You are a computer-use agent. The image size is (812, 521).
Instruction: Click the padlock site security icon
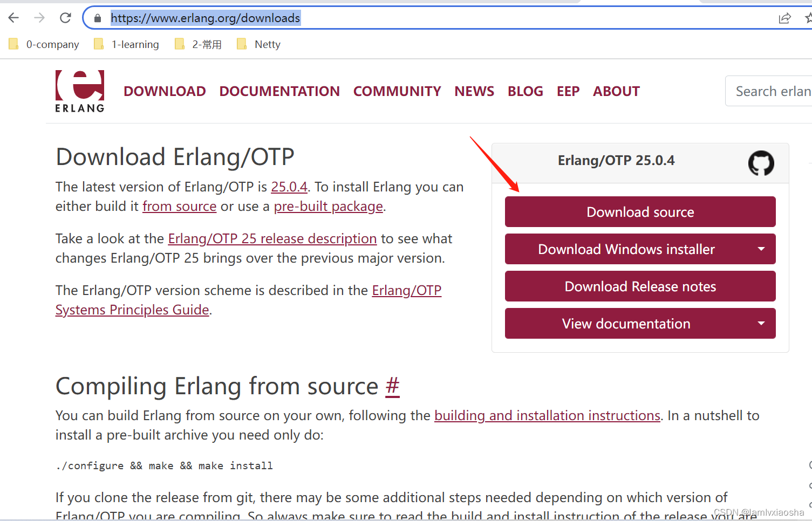(x=98, y=18)
